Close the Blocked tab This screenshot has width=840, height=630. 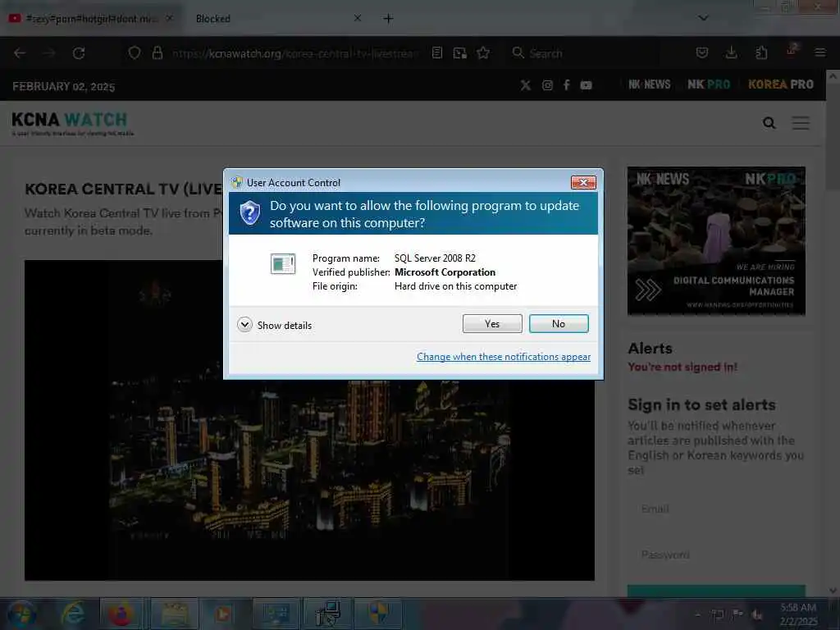click(x=358, y=18)
